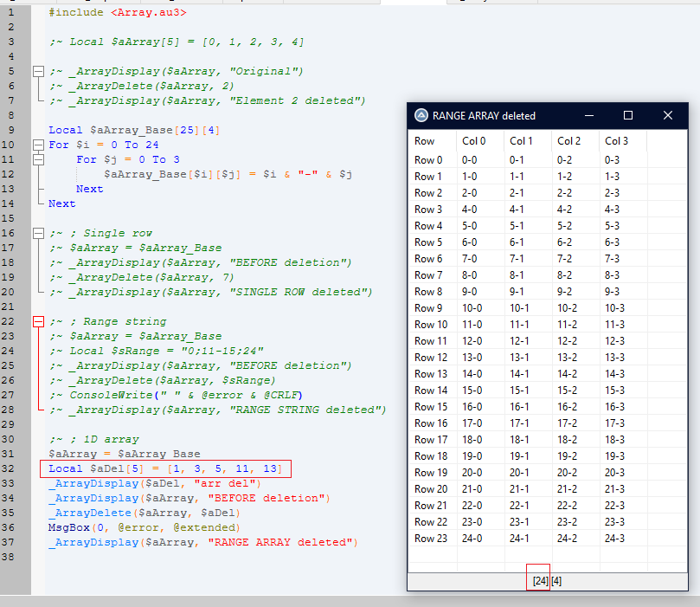This screenshot has height=607, width=700.
Task: Maximize the RANGE ARRAY deleted window
Action: click(628, 116)
